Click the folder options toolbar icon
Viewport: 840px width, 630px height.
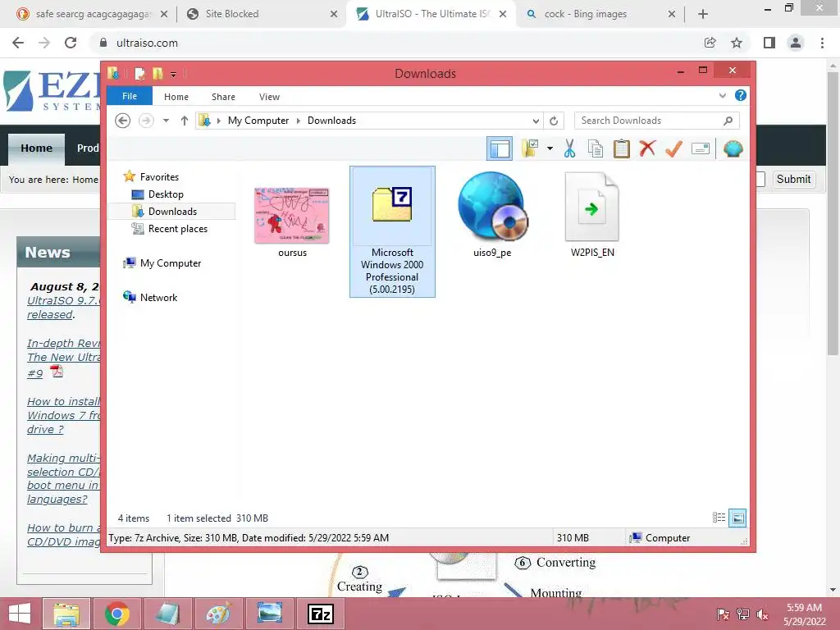click(530, 148)
